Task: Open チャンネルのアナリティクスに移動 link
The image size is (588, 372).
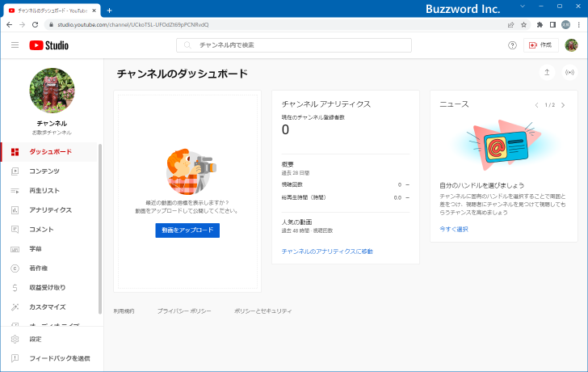Action: pos(327,252)
